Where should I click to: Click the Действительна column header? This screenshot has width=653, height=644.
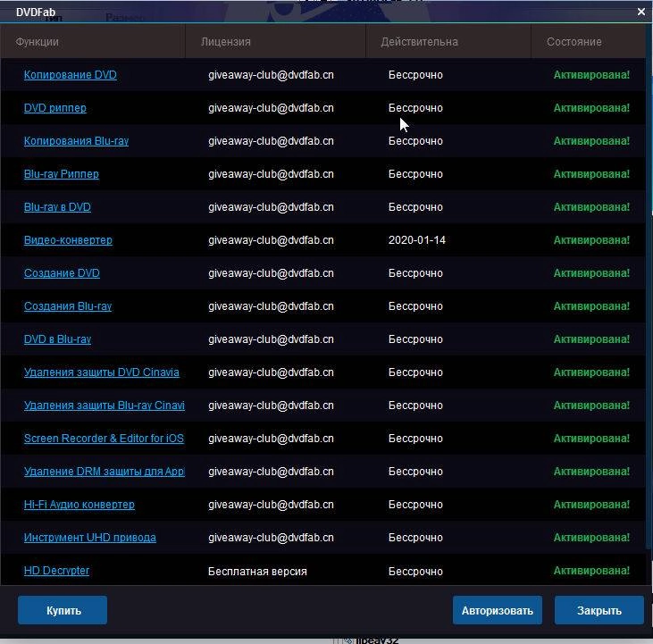coord(448,42)
